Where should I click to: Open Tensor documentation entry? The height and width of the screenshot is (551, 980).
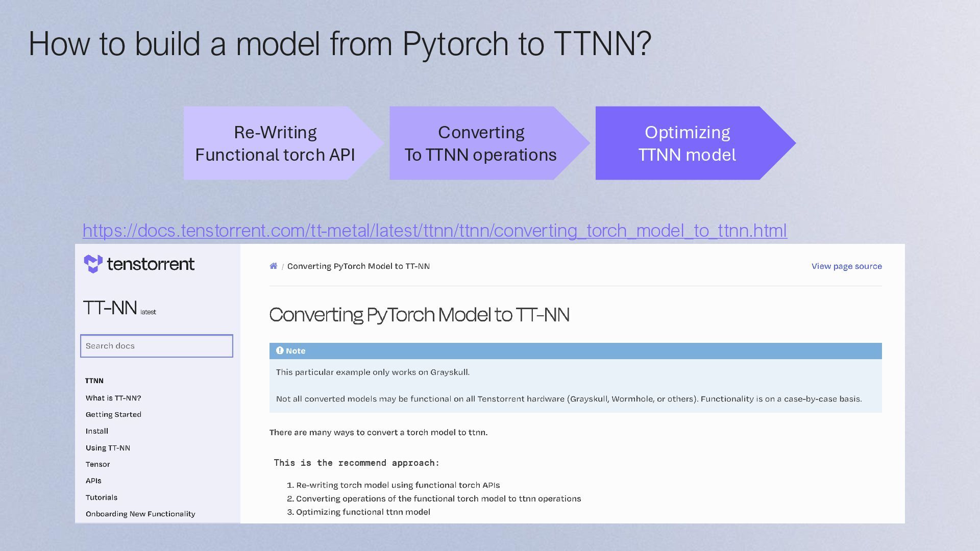tap(97, 464)
